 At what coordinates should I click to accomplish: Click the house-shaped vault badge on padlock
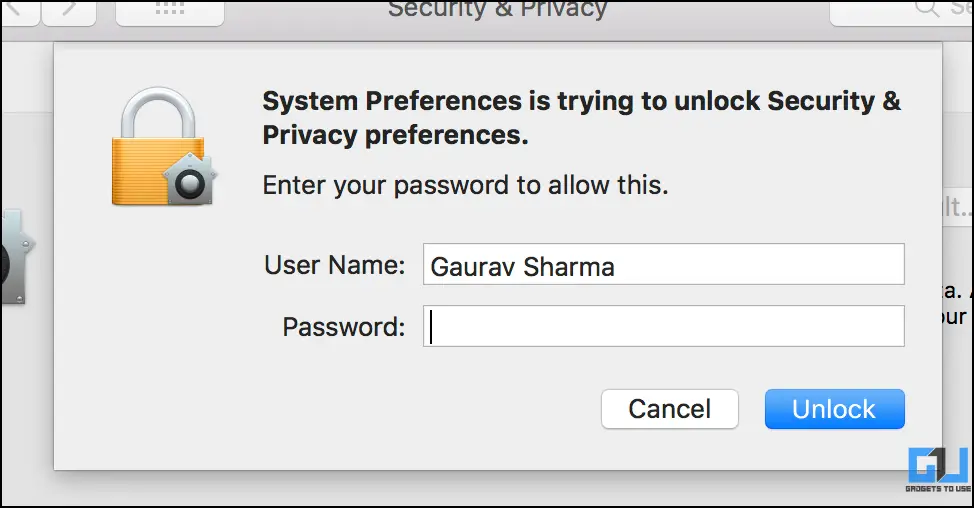click(189, 179)
